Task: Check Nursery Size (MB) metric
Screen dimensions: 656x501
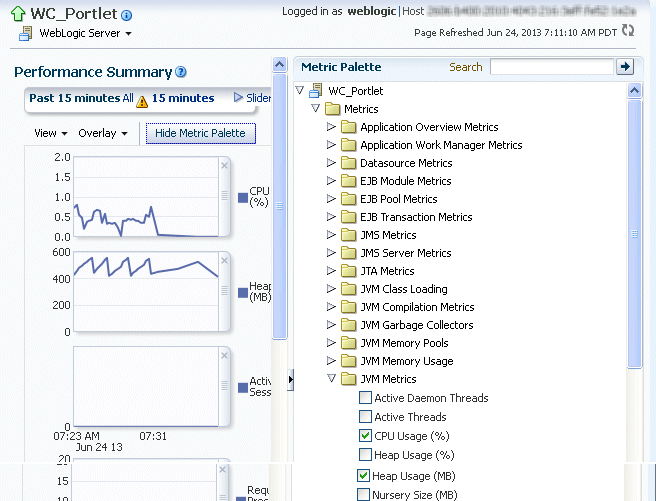Action: [363, 494]
